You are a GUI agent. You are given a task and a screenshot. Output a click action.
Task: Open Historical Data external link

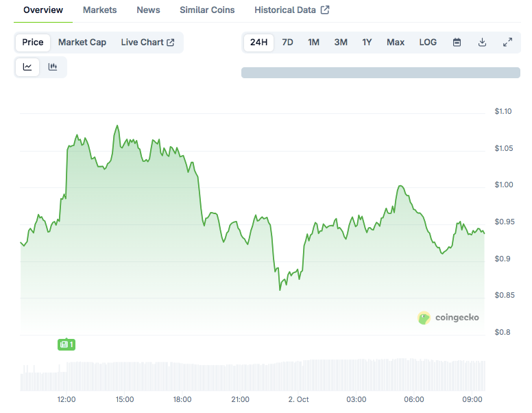(291, 10)
